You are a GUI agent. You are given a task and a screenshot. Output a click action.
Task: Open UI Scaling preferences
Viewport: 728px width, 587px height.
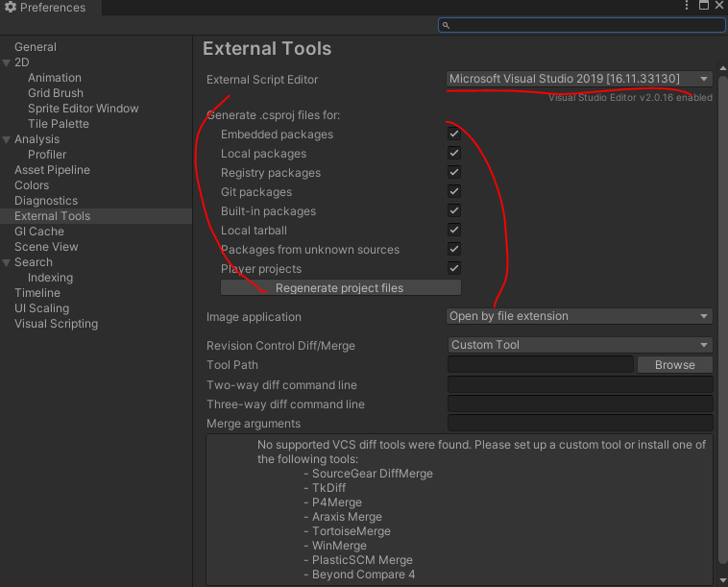(42, 308)
